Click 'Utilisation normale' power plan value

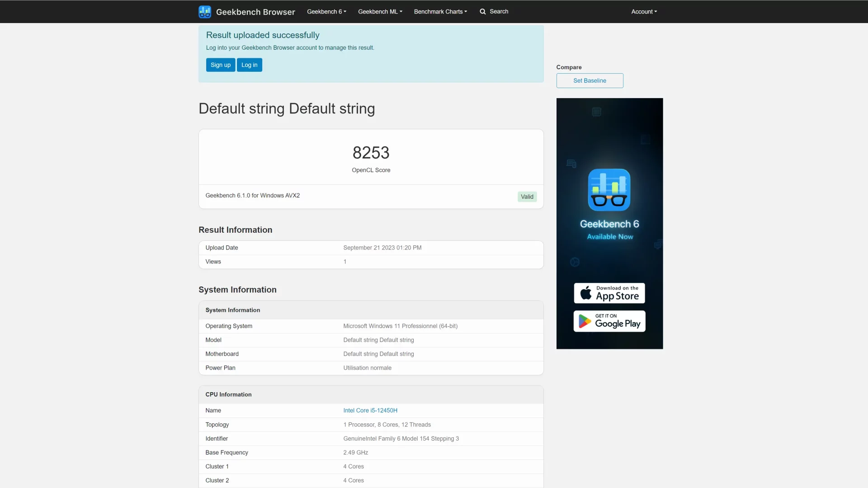tap(368, 368)
